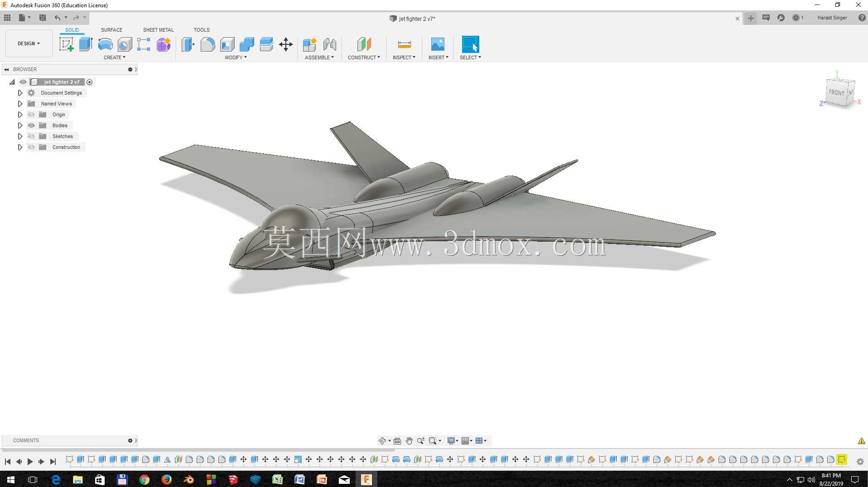Screen dimensions: 868x487
Task: Switch to the SURFACE tab
Action: coord(111,30)
